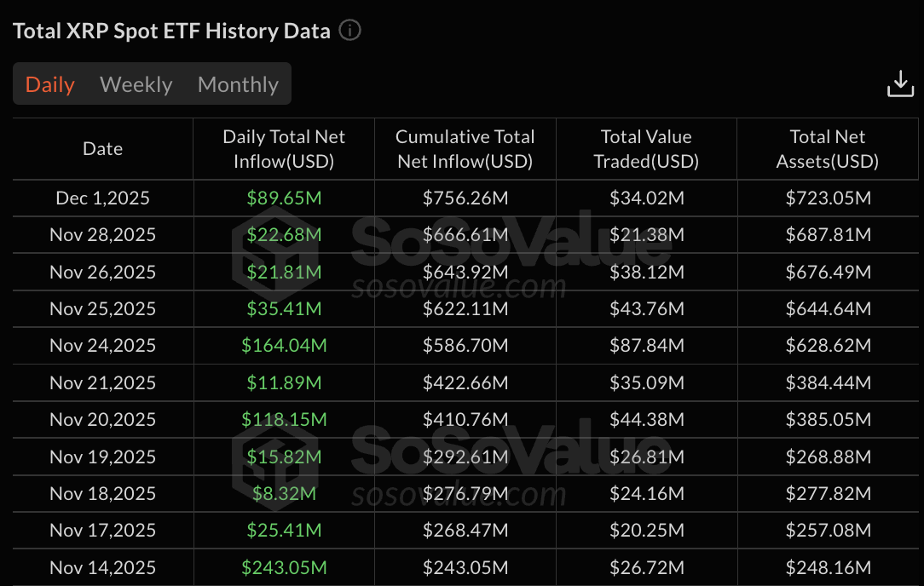Image resolution: width=924 pixels, height=586 pixels.
Task: Click Cumulative Total Net Inflow column header
Action: (x=465, y=148)
